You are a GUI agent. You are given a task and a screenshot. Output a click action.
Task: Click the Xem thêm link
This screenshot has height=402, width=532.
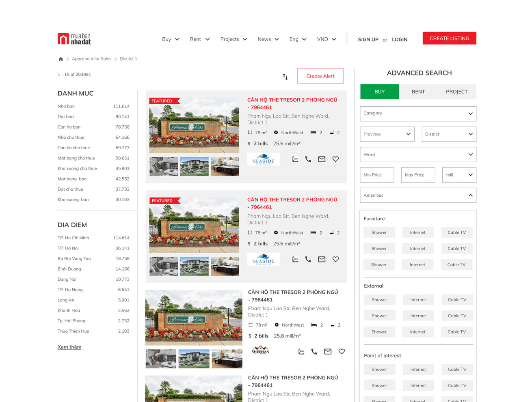point(69,347)
